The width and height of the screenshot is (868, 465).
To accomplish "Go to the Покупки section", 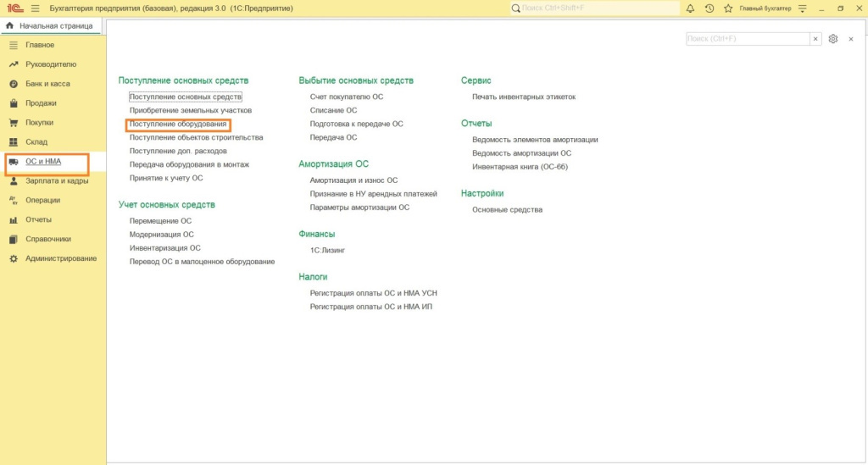I will pyautogui.click(x=39, y=123).
